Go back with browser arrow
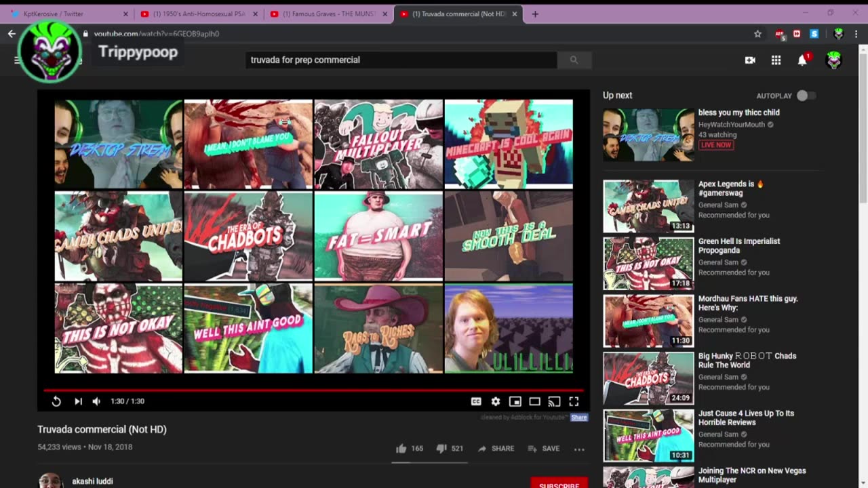This screenshot has width=868, height=488. point(12,33)
